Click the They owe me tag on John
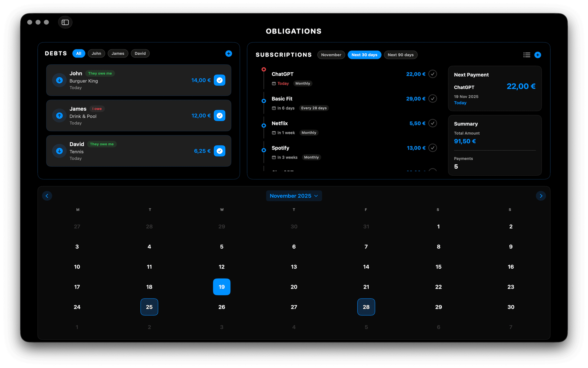Image resolution: width=588 pixels, height=368 pixels. 100,74
